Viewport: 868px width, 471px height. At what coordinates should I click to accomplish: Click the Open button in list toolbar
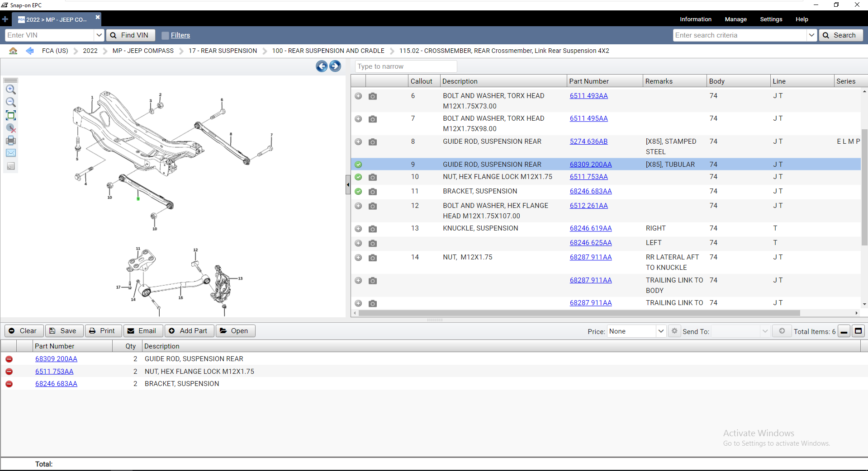click(x=235, y=331)
